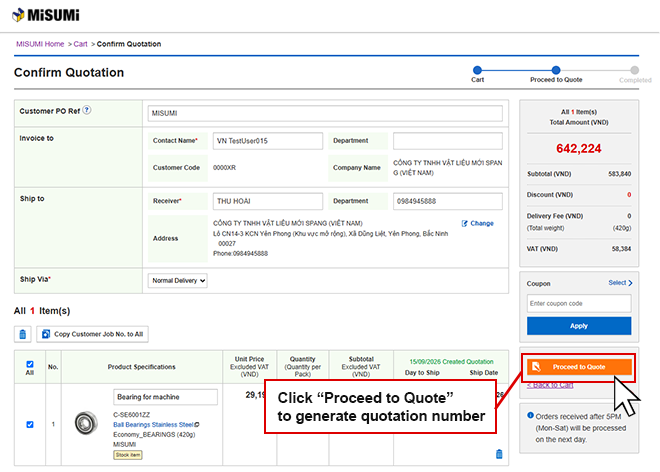Screen dimensions: 660x472
Task: Click the Stock item badge
Action: click(128, 455)
